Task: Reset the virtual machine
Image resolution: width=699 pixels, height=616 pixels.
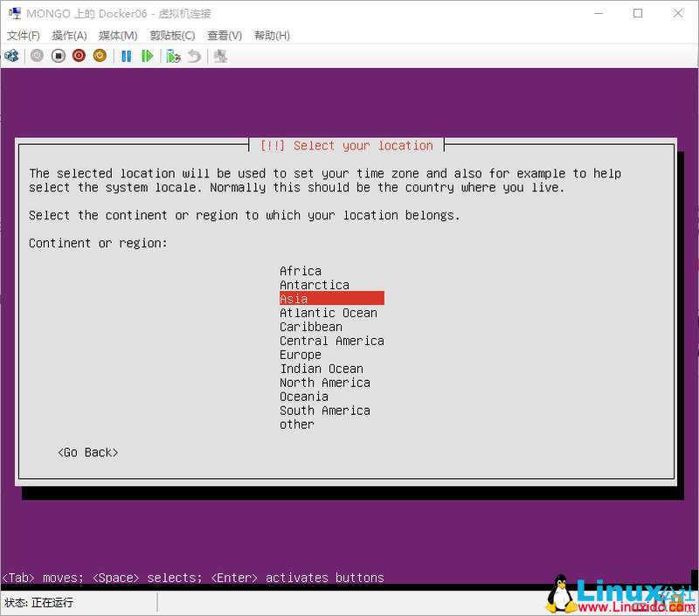Action: [147, 54]
